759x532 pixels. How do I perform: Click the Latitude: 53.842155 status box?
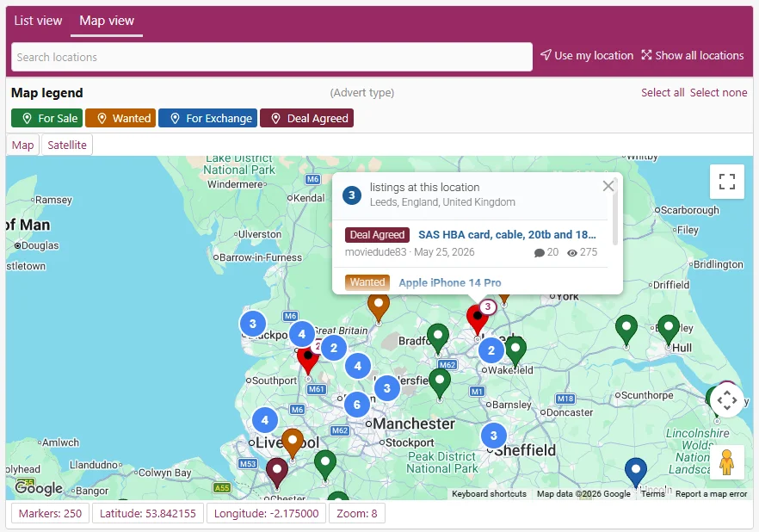148,513
